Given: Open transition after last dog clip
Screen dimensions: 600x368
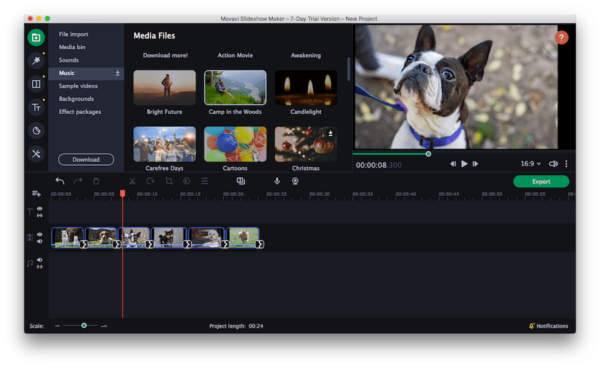Looking at the screenshot, I should [260, 244].
